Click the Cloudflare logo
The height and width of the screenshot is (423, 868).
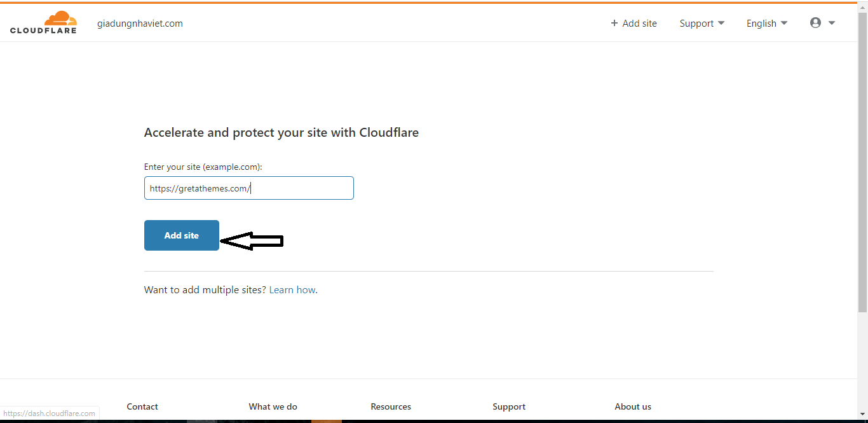(43, 22)
